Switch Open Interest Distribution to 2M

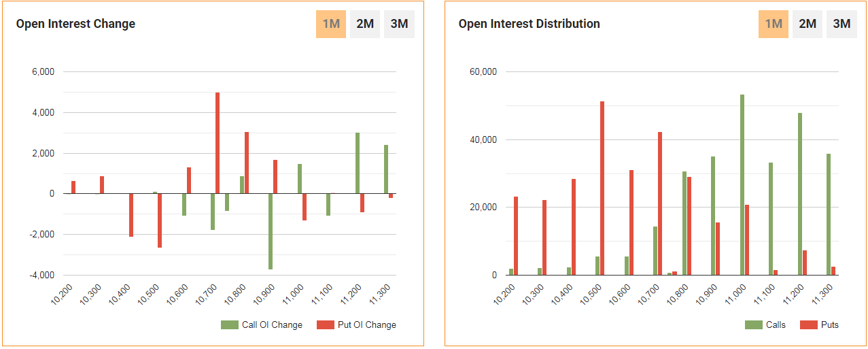(808, 24)
